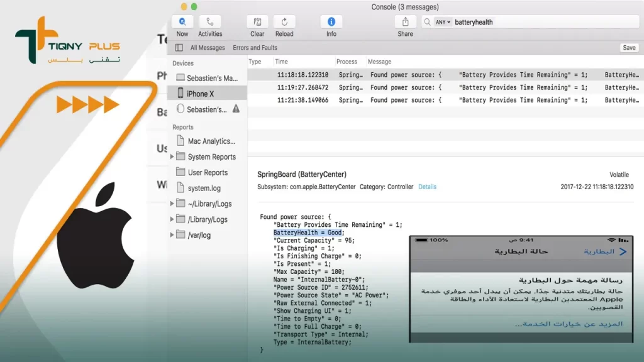The height and width of the screenshot is (362, 644).
Task: Switch to Errors and Faults tab
Action: point(255,48)
